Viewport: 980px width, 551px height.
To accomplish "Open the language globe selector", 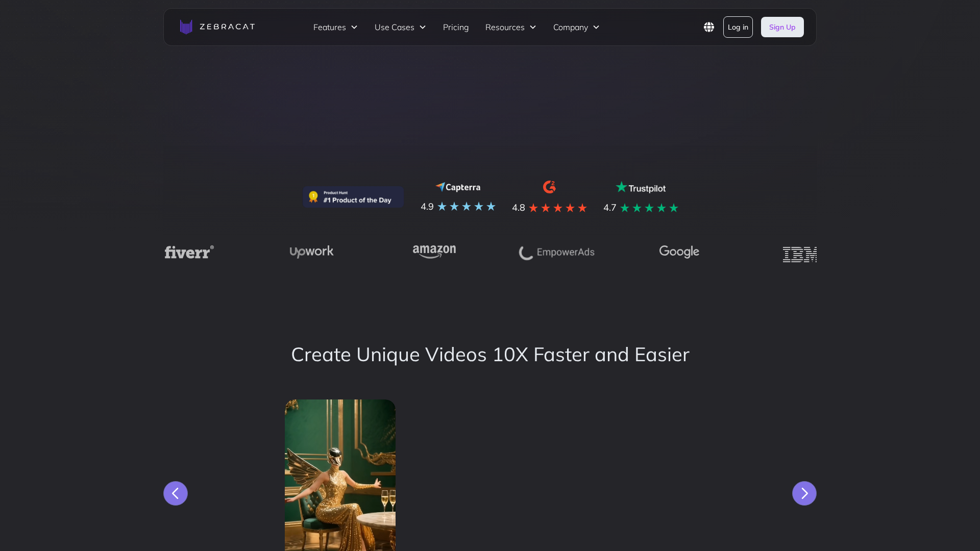I will [x=709, y=27].
